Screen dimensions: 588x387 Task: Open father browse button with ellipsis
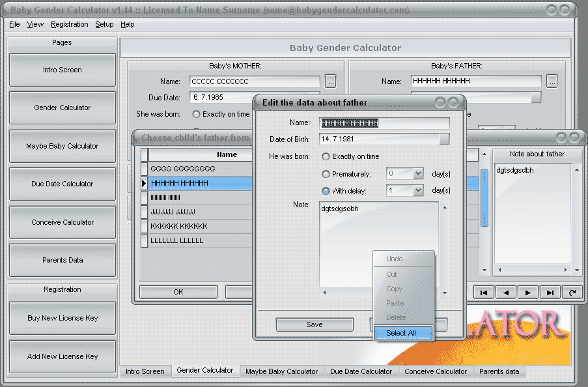click(x=552, y=81)
